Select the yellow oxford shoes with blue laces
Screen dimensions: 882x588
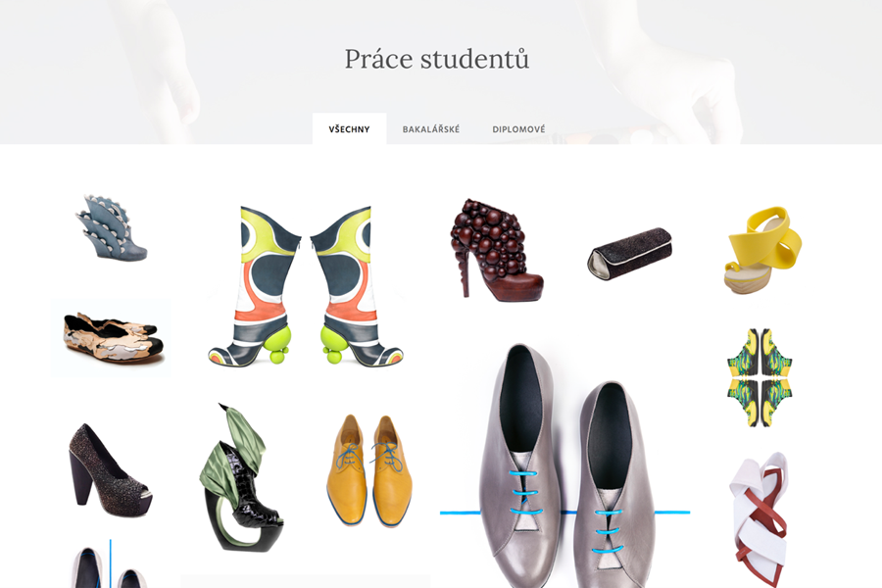click(x=369, y=470)
